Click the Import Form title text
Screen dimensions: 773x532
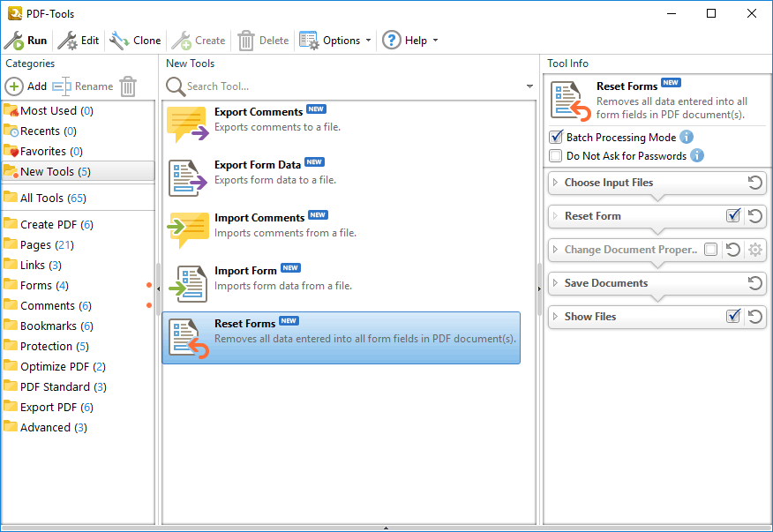pyautogui.click(x=245, y=271)
